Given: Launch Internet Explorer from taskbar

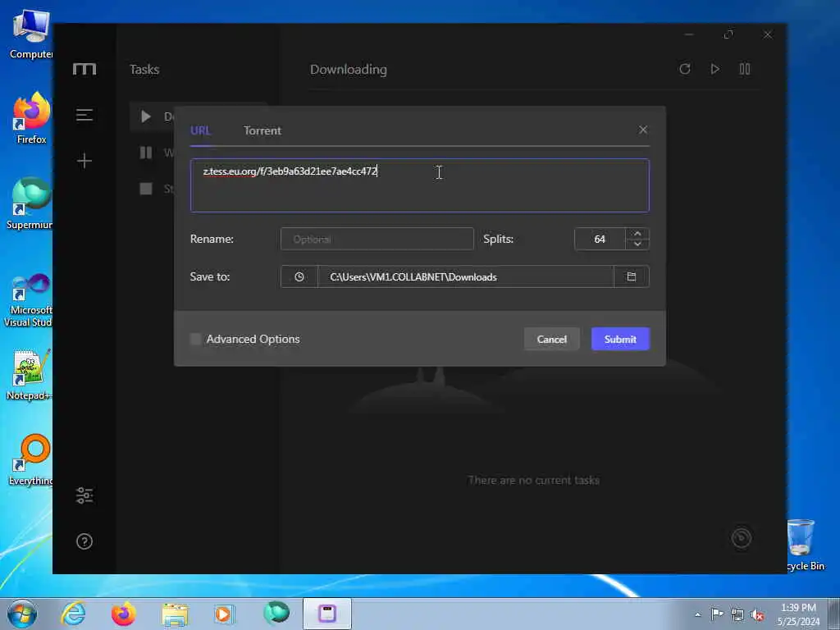Looking at the screenshot, I should [x=73, y=614].
